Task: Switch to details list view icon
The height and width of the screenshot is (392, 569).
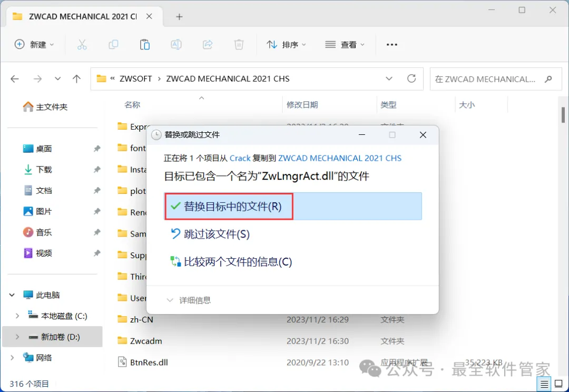Action: pos(544,384)
